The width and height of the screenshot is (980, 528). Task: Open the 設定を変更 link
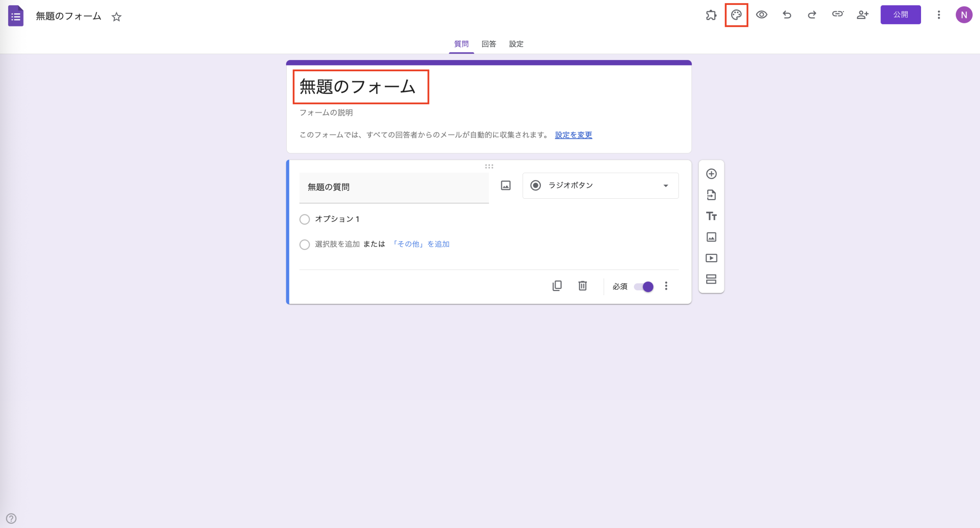click(572, 135)
